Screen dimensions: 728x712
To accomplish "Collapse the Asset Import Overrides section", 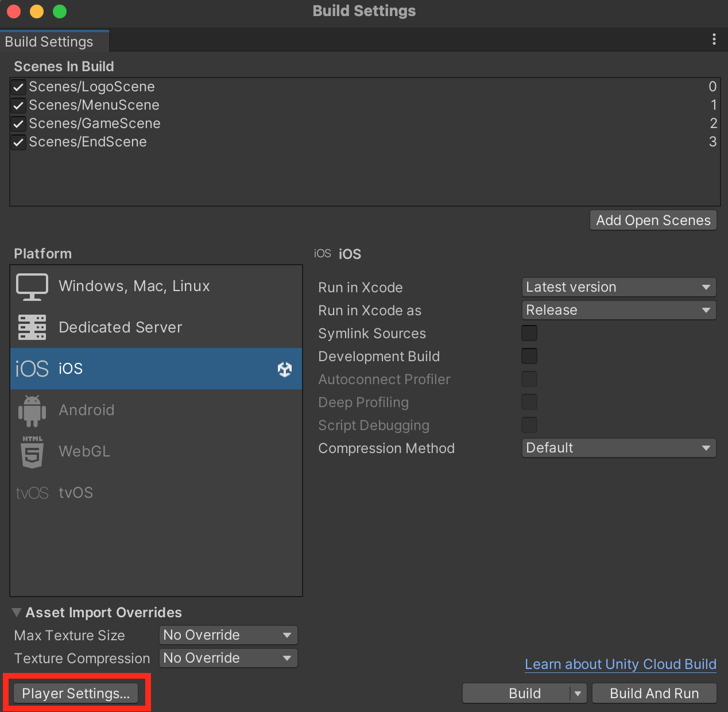I will tap(17, 612).
